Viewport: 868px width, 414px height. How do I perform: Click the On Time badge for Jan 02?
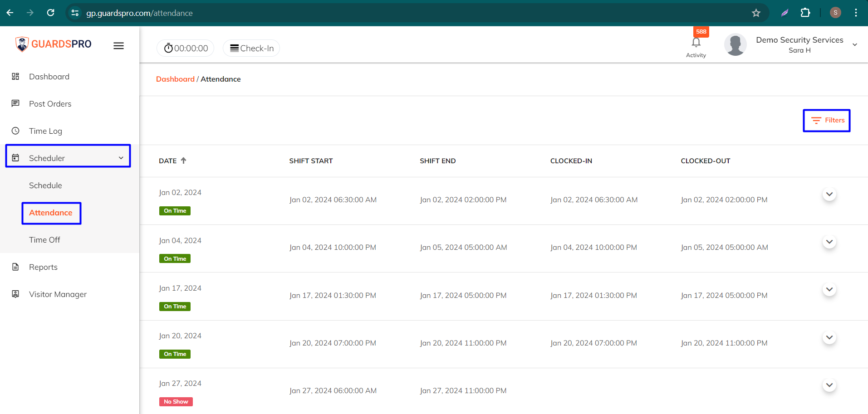175,211
